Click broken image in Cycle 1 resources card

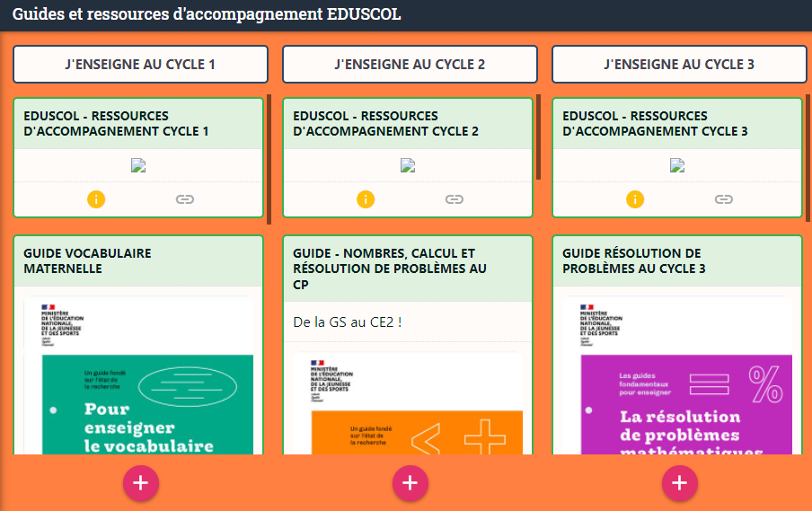pos(138,165)
